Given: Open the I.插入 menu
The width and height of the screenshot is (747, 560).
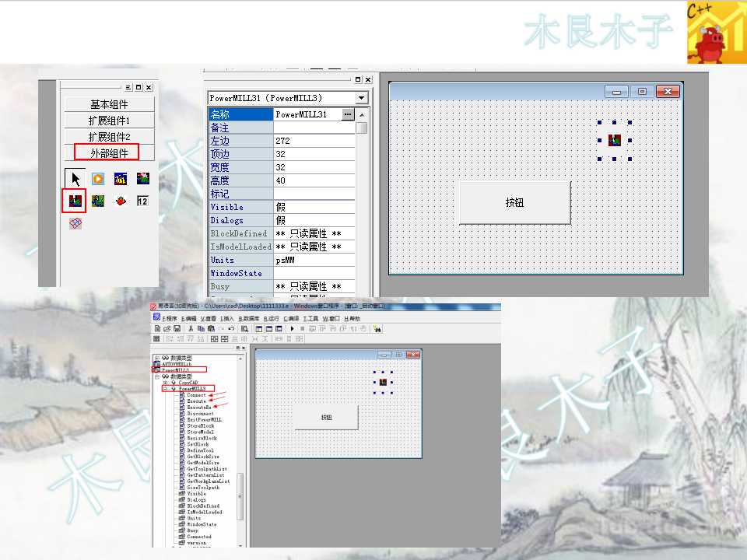Looking at the screenshot, I should (226, 318).
